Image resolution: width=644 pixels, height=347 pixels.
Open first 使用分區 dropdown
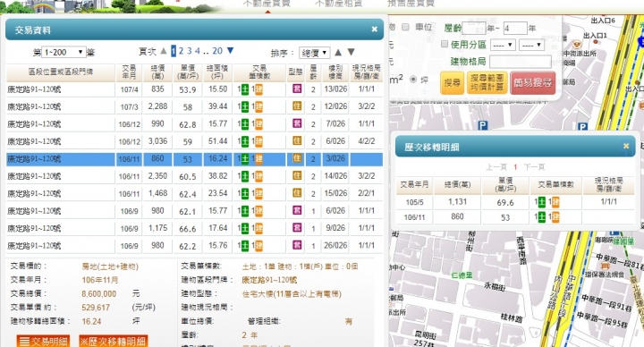coord(503,45)
